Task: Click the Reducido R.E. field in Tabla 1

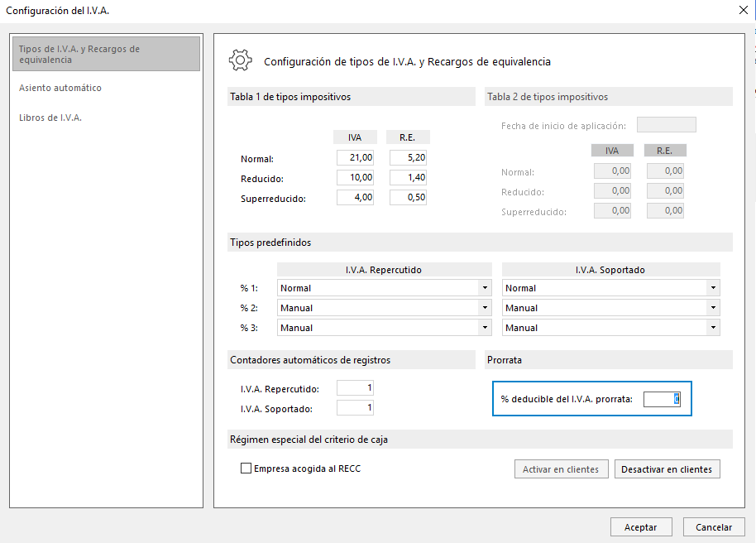Action: (408, 177)
